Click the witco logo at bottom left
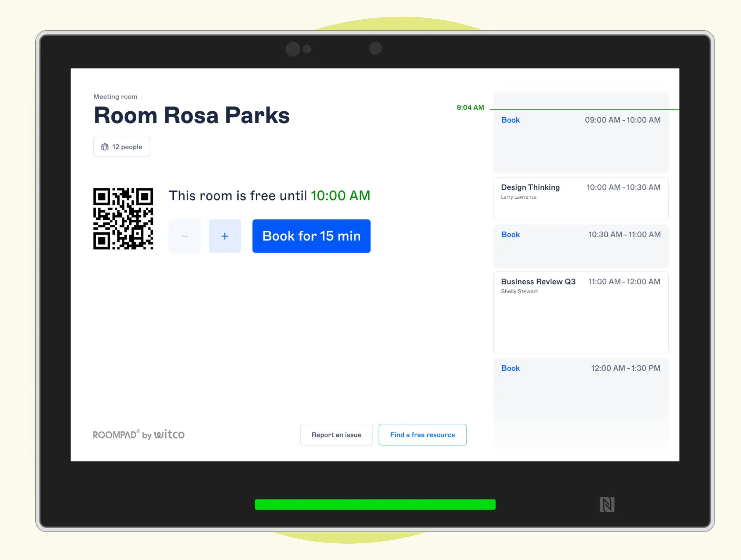The height and width of the screenshot is (560, 741). coord(169,434)
